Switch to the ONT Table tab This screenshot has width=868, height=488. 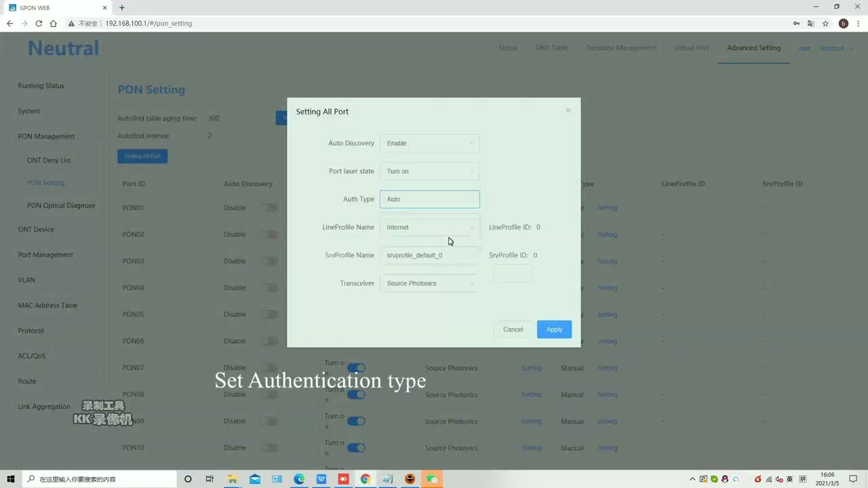click(x=551, y=48)
